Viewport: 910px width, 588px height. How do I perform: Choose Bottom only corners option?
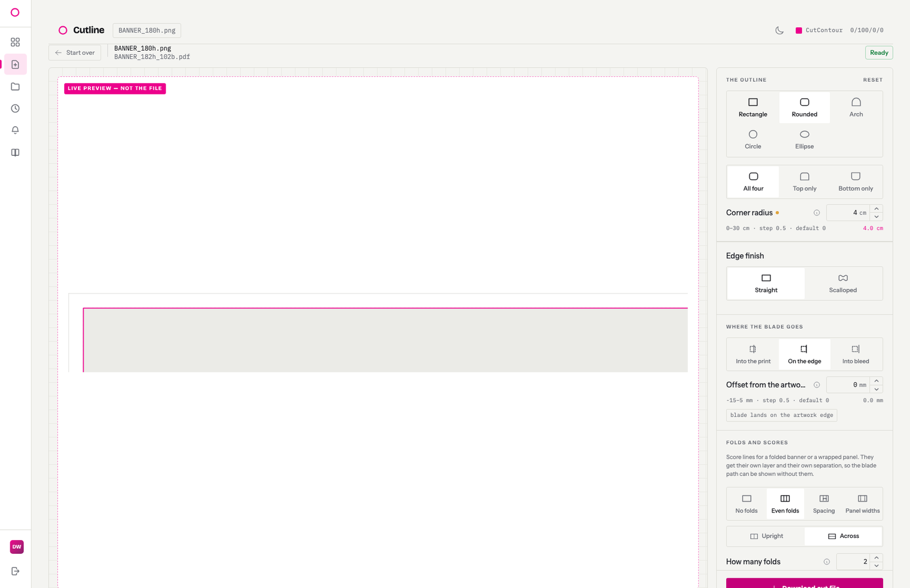coord(856,182)
